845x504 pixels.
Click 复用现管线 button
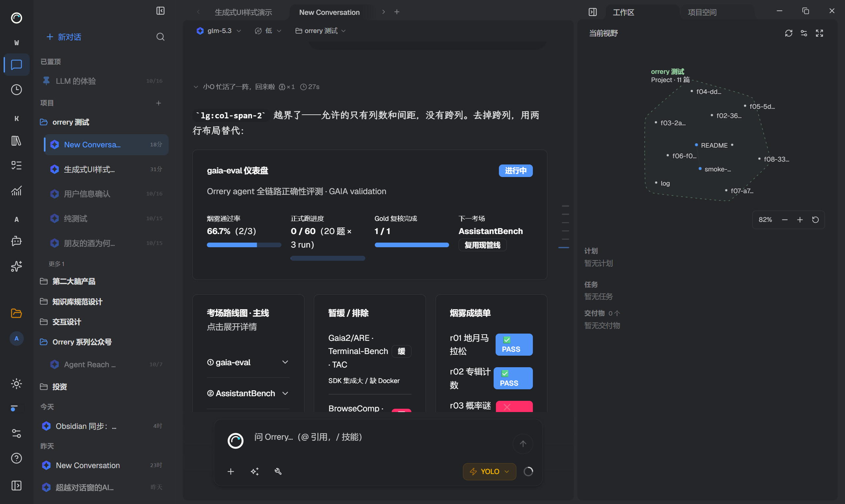point(482,245)
